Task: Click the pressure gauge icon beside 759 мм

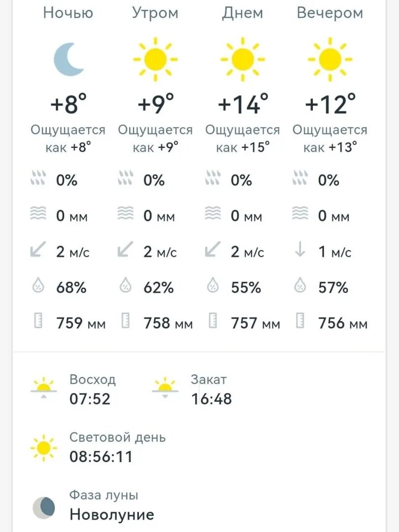Action: (38, 321)
